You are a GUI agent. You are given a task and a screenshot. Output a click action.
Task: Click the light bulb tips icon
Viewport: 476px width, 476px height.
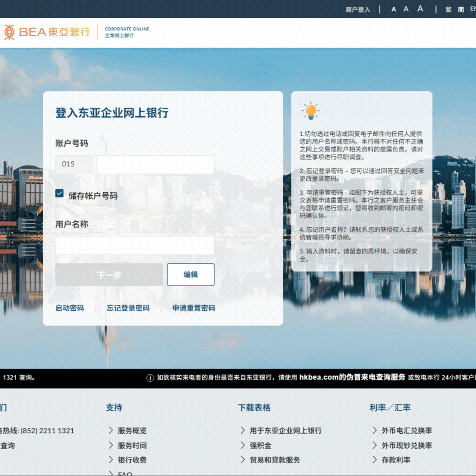pyautogui.click(x=311, y=111)
